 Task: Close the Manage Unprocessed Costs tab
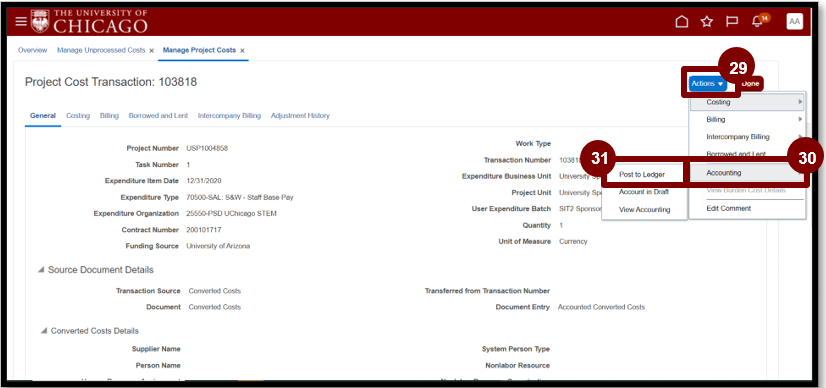click(151, 51)
